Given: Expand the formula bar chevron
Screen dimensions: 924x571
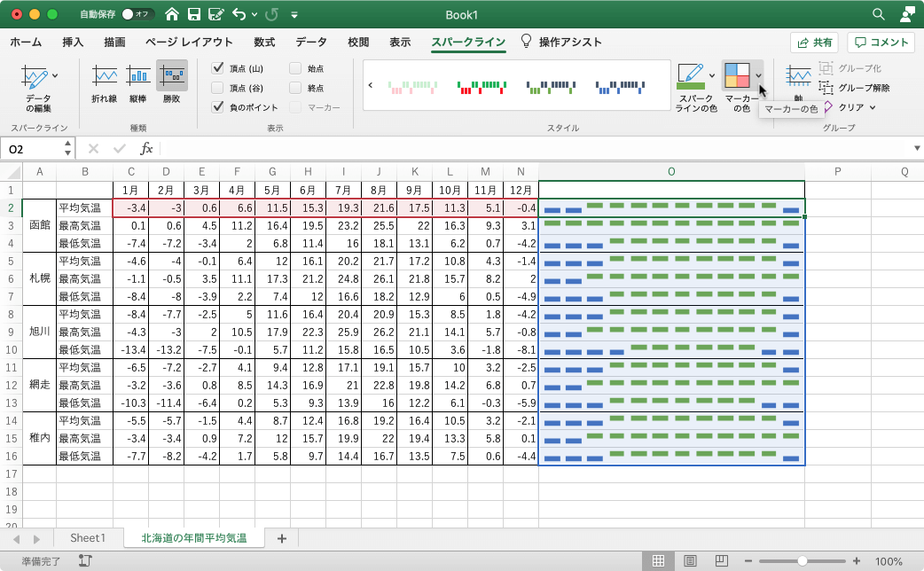Looking at the screenshot, I should tap(917, 148).
